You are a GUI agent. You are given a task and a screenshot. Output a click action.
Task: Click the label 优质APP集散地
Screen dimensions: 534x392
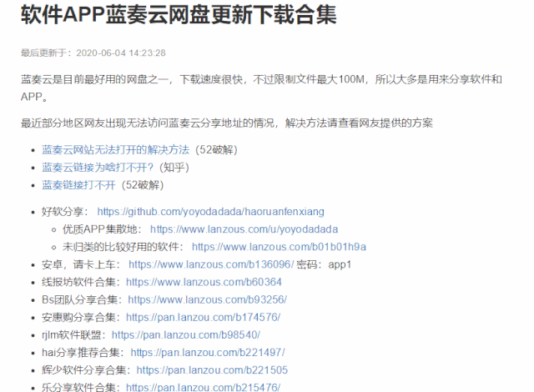pyautogui.click(x=100, y=229)
